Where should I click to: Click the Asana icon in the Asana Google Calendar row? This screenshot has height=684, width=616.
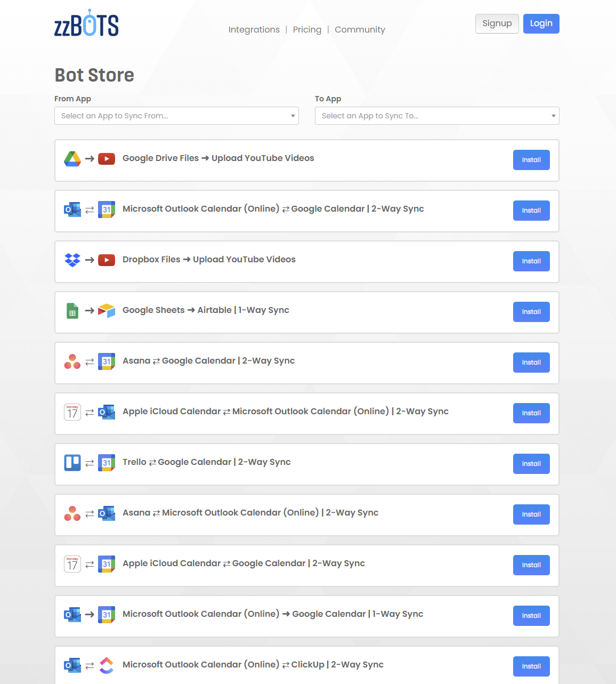pyautogui.click(x=72, y=361)
